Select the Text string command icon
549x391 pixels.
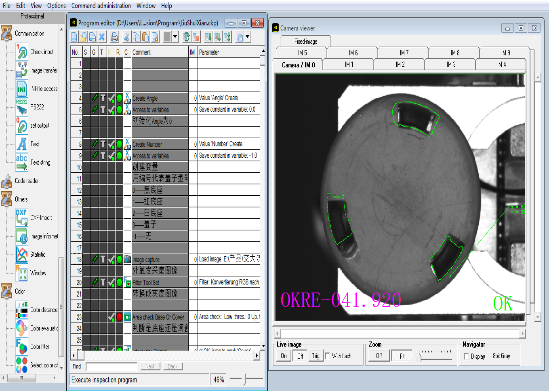(22, 162)
